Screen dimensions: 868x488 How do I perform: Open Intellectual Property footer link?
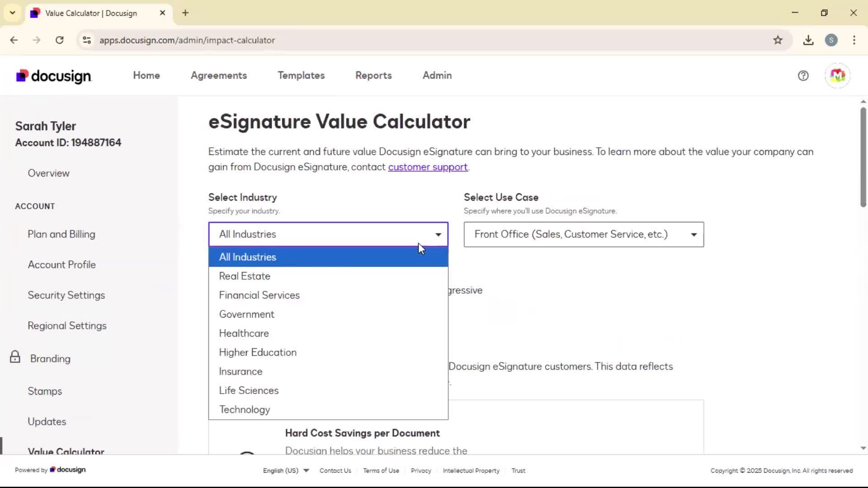click(x=471, y=470)
